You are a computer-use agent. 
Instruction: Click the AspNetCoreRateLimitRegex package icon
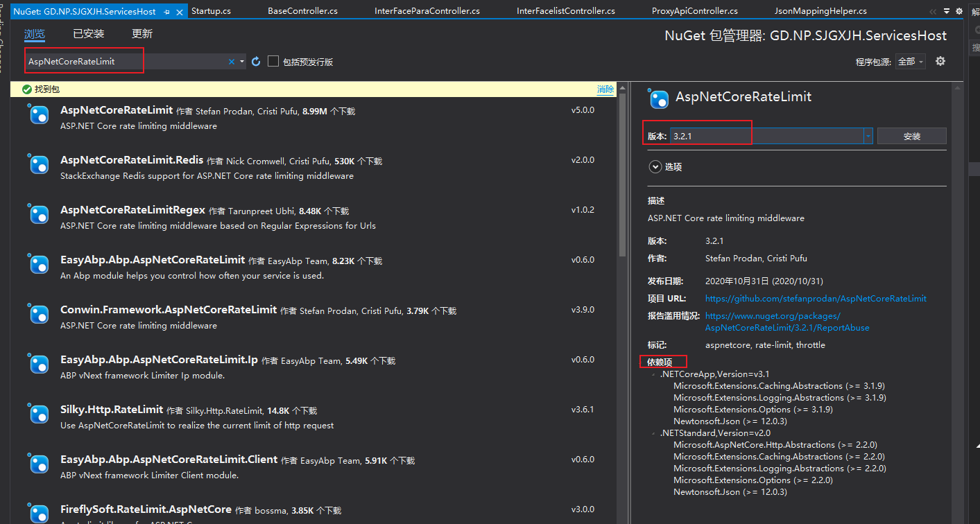coord(40,215)
